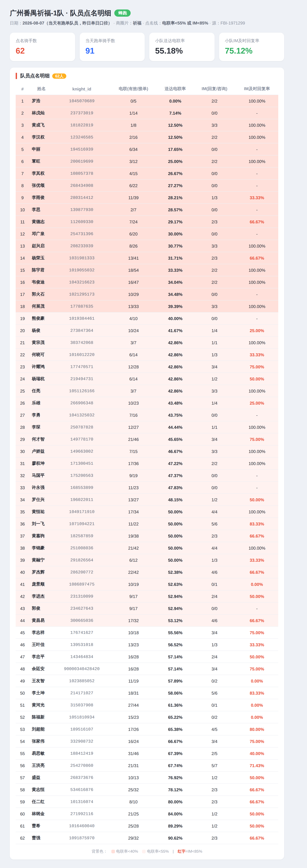Click the 队员点名明细 section title
The height and width of the screenshot is (868, 307).
35,76
